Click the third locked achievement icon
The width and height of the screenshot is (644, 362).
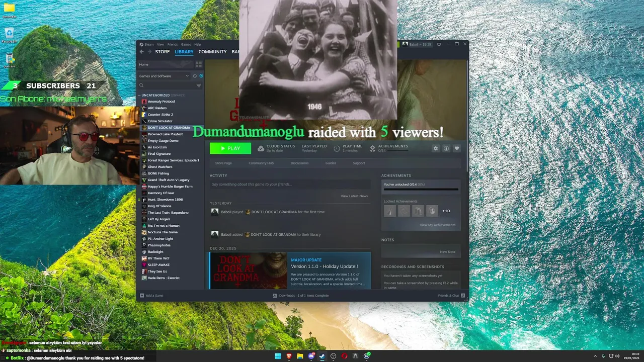(418, 211)
